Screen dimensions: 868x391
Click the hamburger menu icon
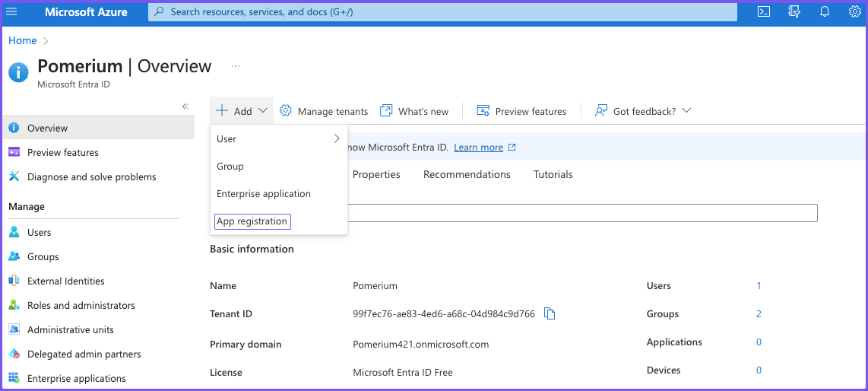tap(11, 11)
